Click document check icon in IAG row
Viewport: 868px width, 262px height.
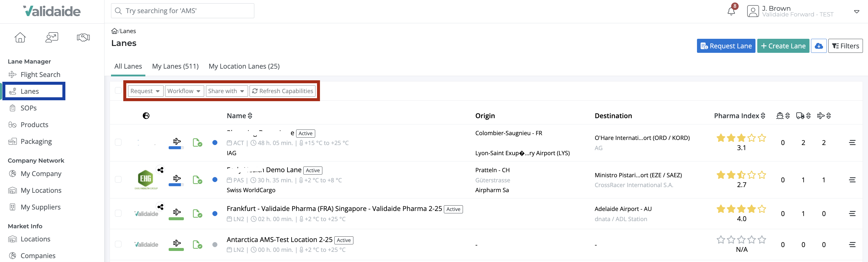(x=198, y=142)
